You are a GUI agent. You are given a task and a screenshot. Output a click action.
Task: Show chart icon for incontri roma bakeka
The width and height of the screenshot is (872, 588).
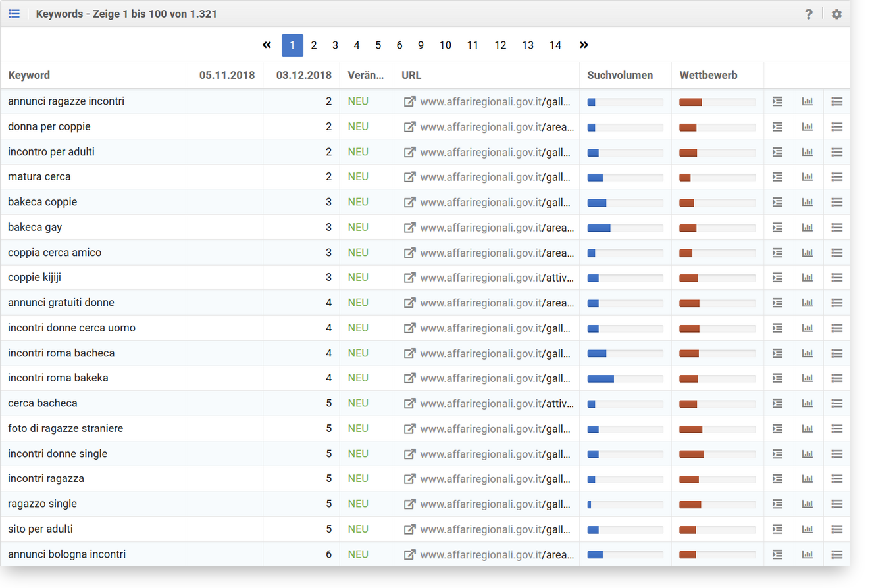click(807, 378)
